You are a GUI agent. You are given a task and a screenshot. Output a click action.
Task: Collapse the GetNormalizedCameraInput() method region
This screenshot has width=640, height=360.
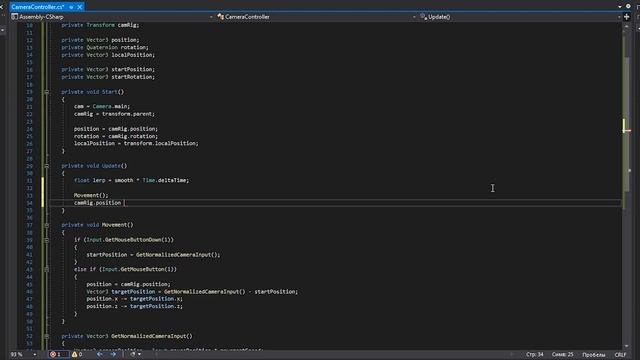pos(47,336)
